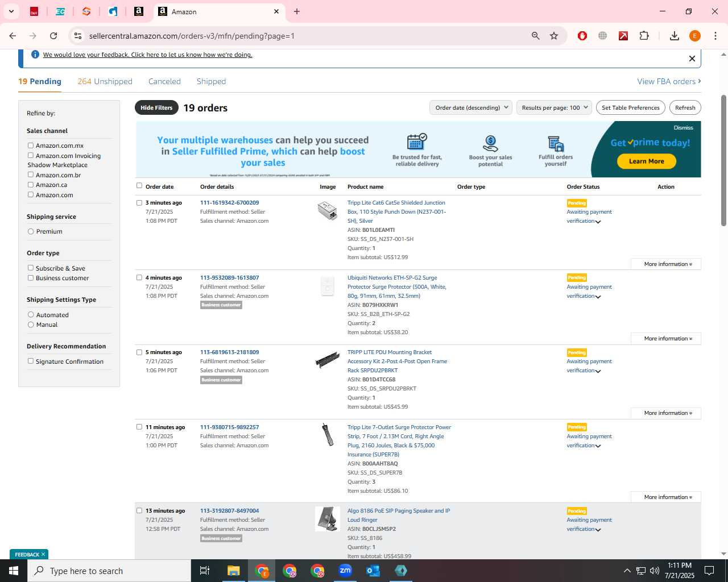Check the Subscribe & Save order type

[31, 268]
